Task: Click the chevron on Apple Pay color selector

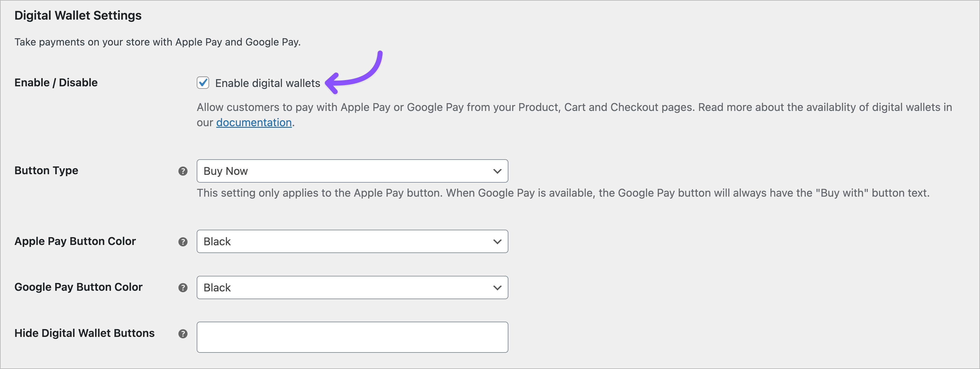Action: [497, 241]
